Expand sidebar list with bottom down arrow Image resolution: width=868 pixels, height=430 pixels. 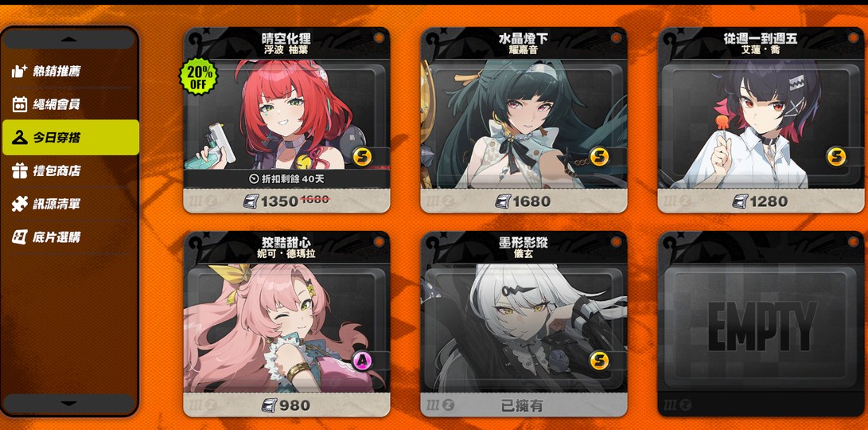[69, 404]
